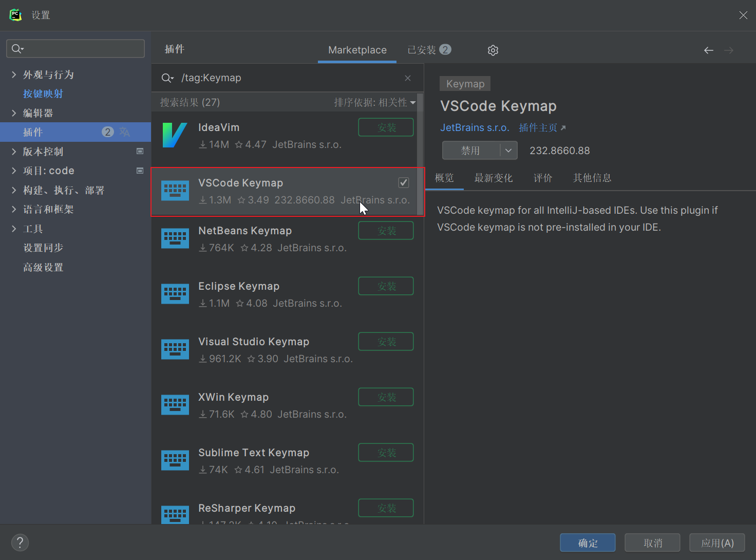Open the 其他信息 tab
The width and height of the screenshot is (756, 560).
[592, 178]
